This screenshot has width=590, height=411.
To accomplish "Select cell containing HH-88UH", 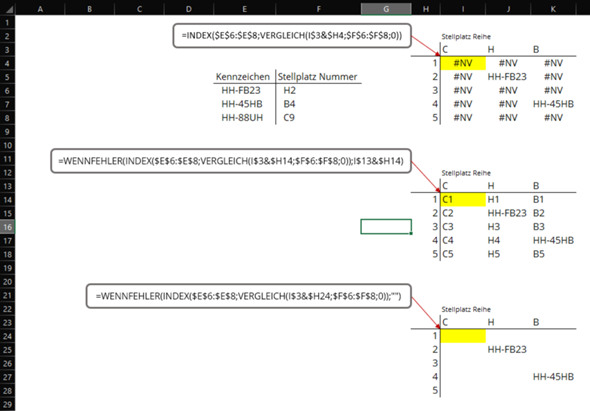I will point(242,118).
